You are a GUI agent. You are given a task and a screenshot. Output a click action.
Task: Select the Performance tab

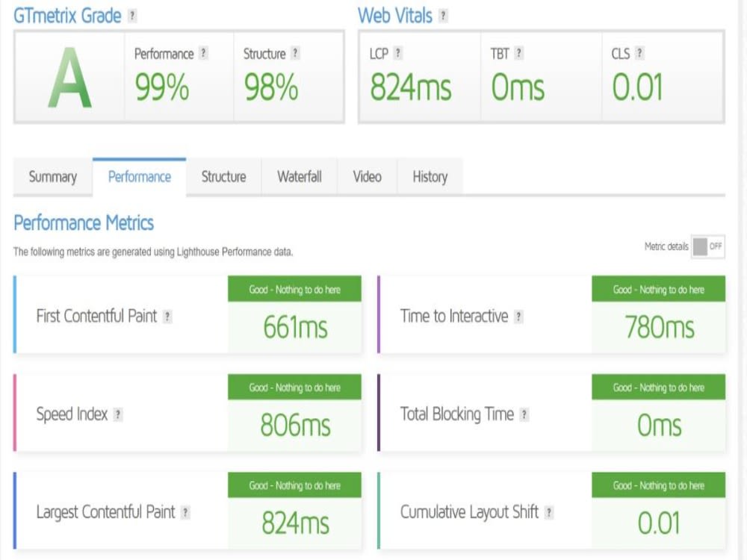140,177
